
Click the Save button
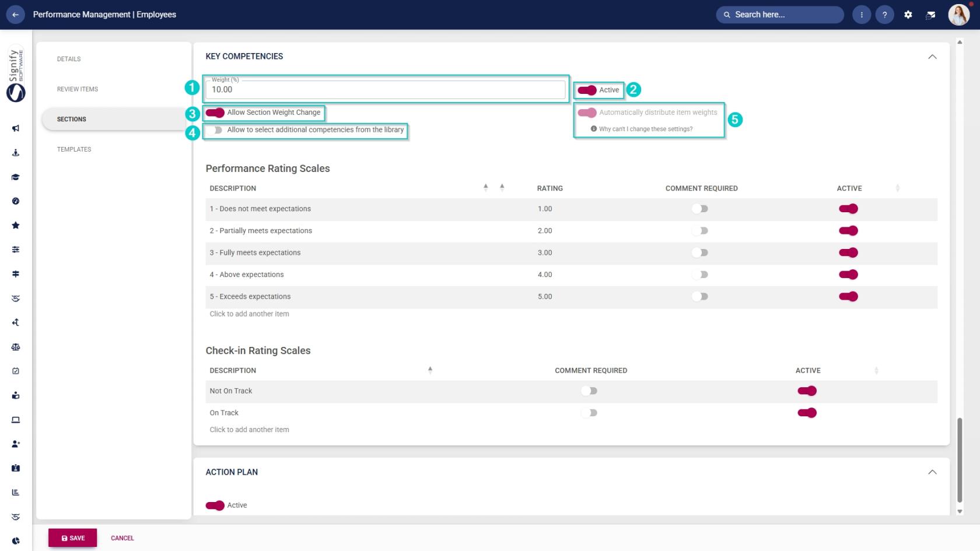pyautogui.click(x=73, y=538)
